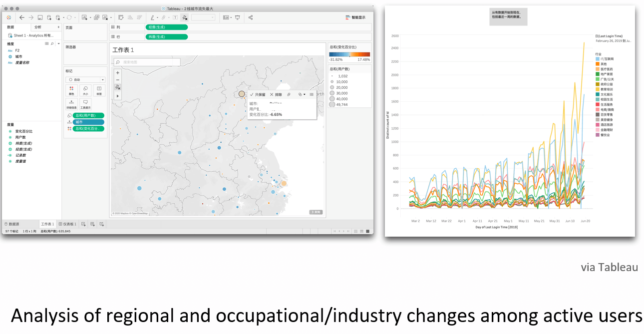Switch to the 分析 analytics tab
This screenshot has width=644, height=334.
[38, 27]
